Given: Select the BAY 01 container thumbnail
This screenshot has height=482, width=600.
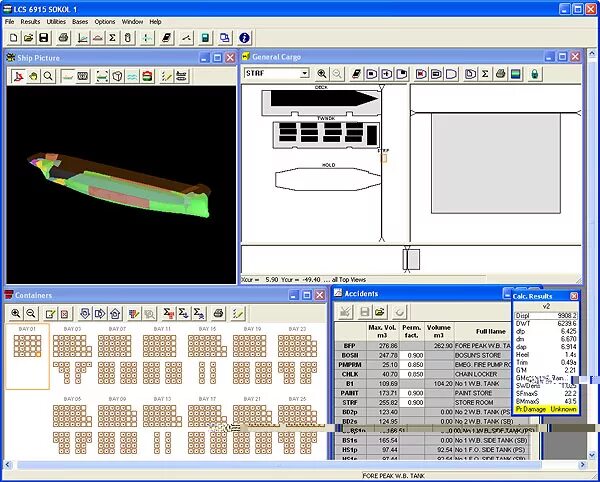Looking at the screenshot, I should click(x=27, y=356).
